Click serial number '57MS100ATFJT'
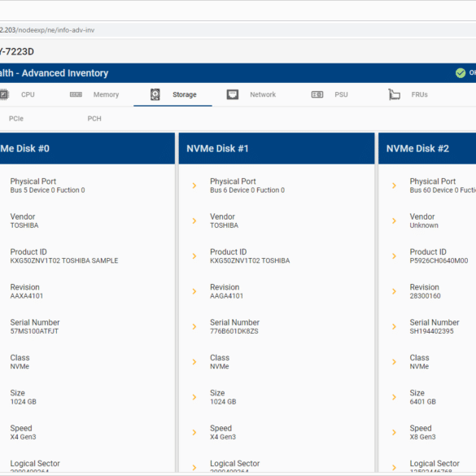This screenshot has height=476, width=476. pos(34,331)
